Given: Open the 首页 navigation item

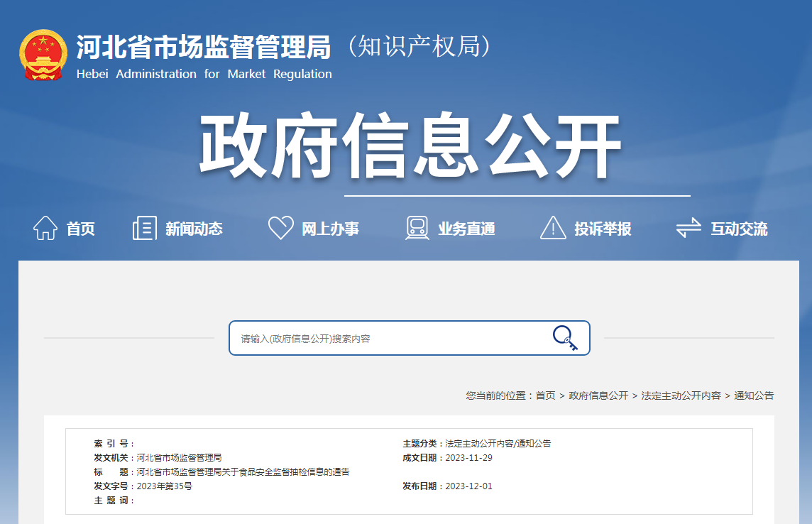Looking at the screenshot, I should (x=81, y=229).
